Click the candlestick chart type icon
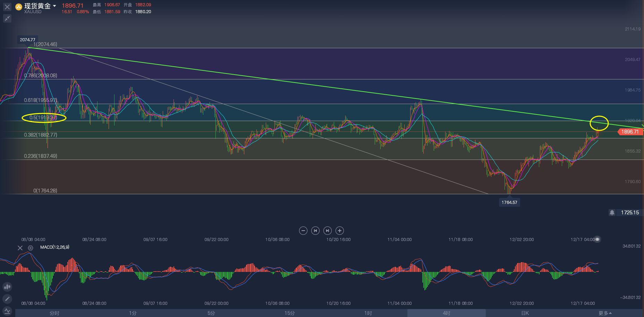This screenshot has width=644, height=317. point(7,287)
